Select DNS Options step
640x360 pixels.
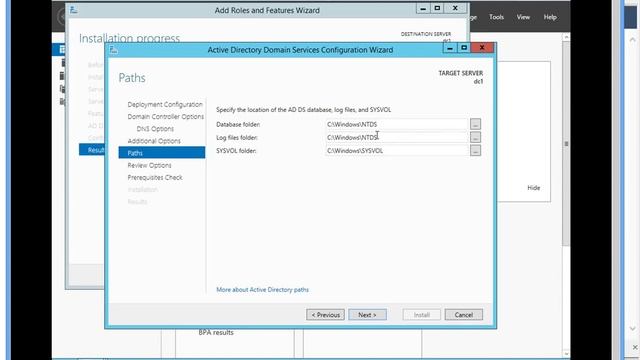(155, 129)
